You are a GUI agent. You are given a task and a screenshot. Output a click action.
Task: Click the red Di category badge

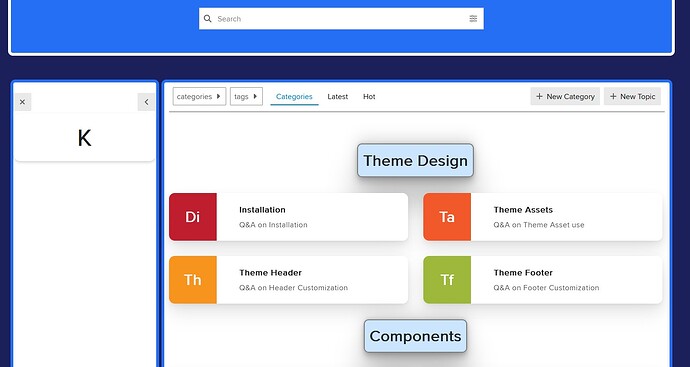click(x=193, y=217)
